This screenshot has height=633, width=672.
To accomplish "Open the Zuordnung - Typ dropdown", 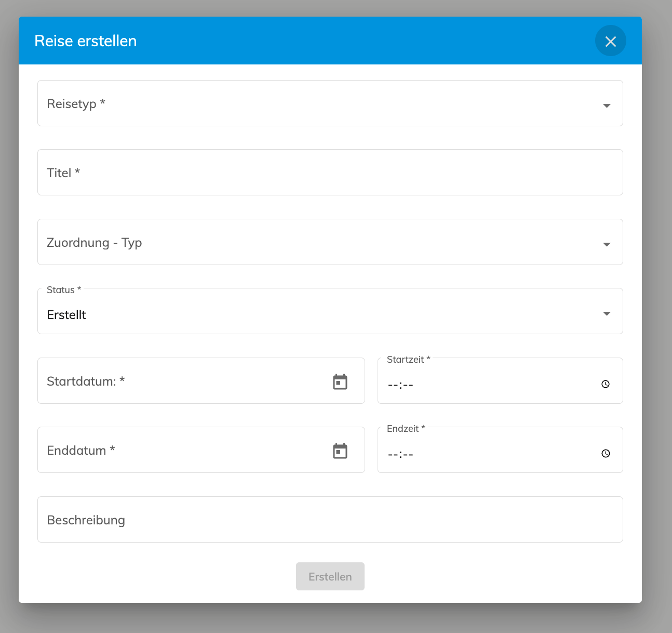I will click(330, 242).
